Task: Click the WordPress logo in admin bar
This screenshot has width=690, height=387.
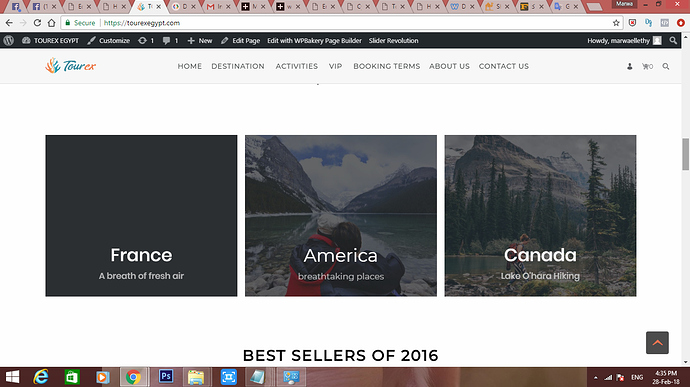Action: pos(9,41)
